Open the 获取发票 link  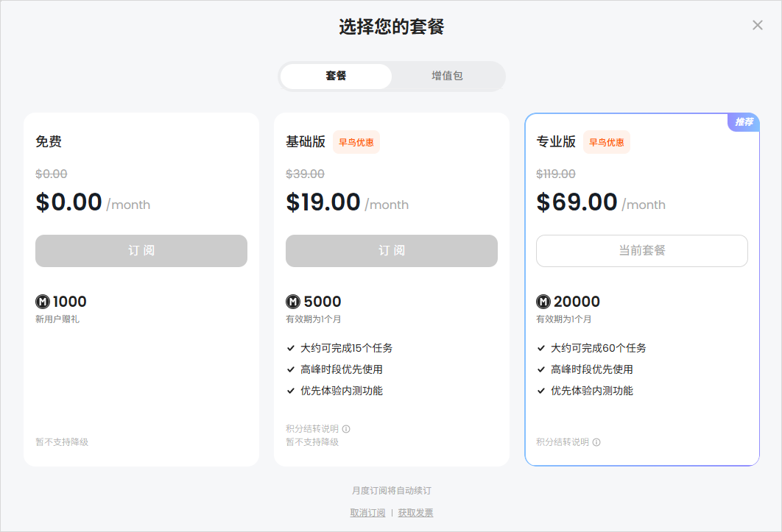pyautogui.click(x=415, y=512)
